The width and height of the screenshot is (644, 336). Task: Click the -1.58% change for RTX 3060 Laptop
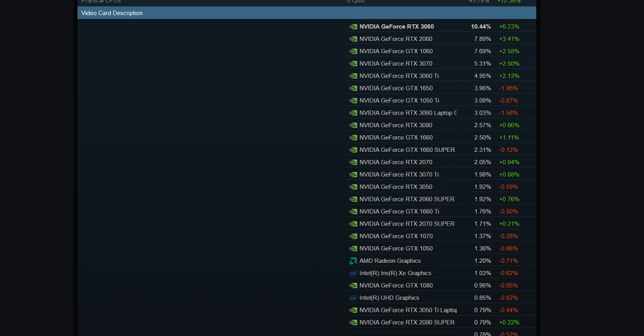pyautogui.click(x=508, y=113)
